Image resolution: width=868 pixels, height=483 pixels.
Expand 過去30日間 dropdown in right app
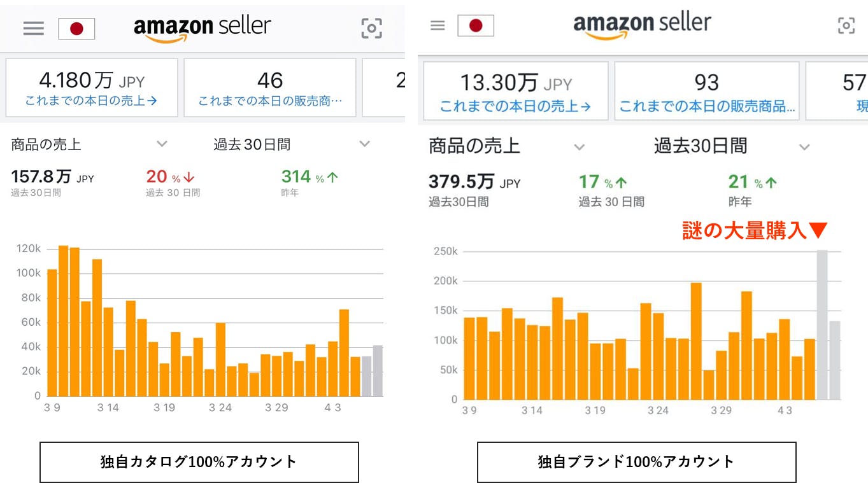[x=804, y=147]
